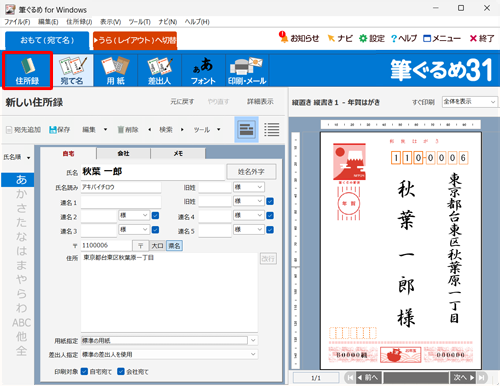The height and width of the screenshot is (386, 500).
Task: Switch to card view icon
Action: tap(246, 129)
